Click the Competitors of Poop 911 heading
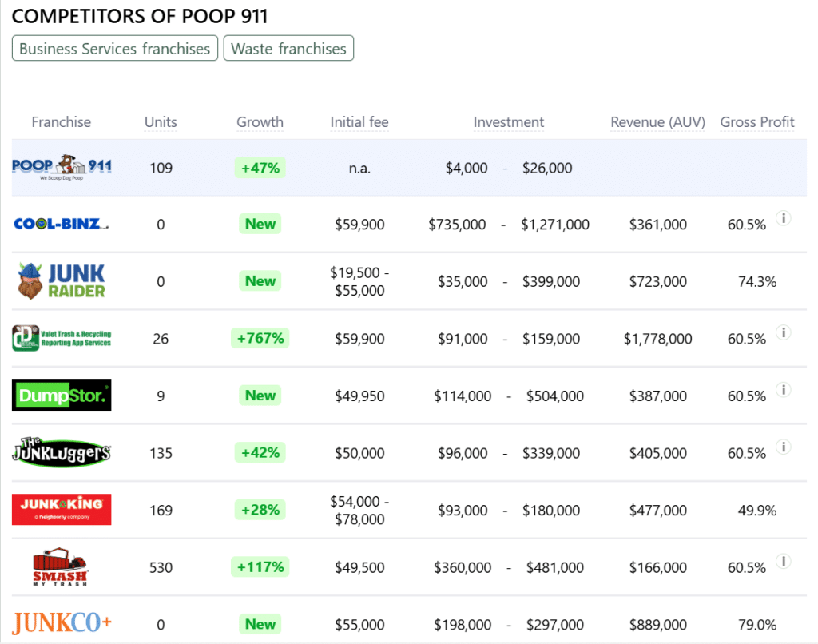 (x=140, y=16)
